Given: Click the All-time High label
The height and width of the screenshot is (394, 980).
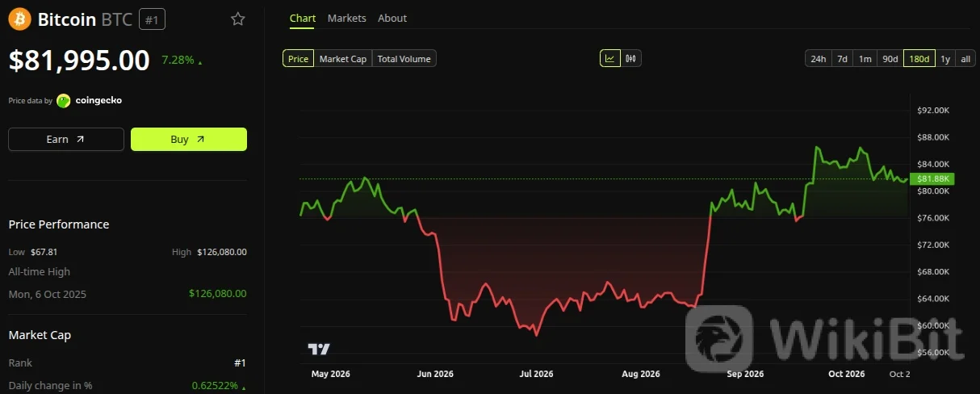Looking at the screenshot, I should pos(39,272).
